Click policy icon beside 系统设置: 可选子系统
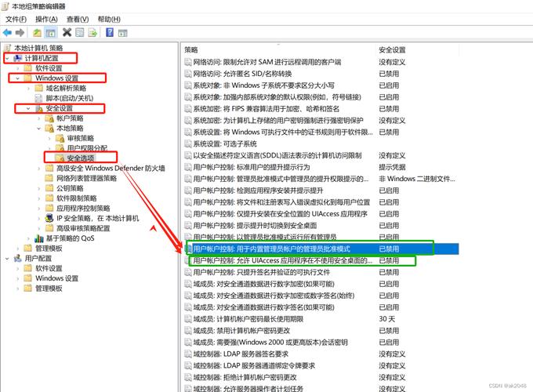The width and height of the screenshot is (533, 392). coord(188,143)
